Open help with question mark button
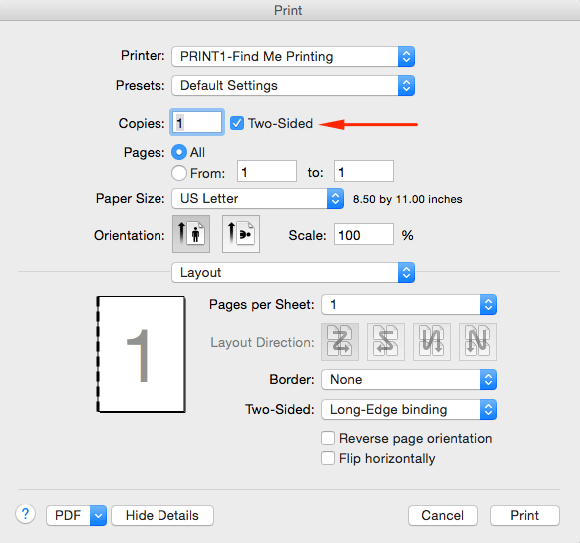The height and width of the screenshot is (543, 580). (x=26, y=514)
